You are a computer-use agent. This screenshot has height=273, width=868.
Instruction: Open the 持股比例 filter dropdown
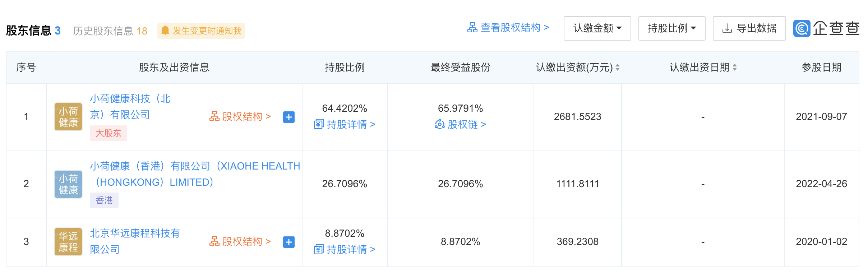pyautogui.click(x=671, y=28)
